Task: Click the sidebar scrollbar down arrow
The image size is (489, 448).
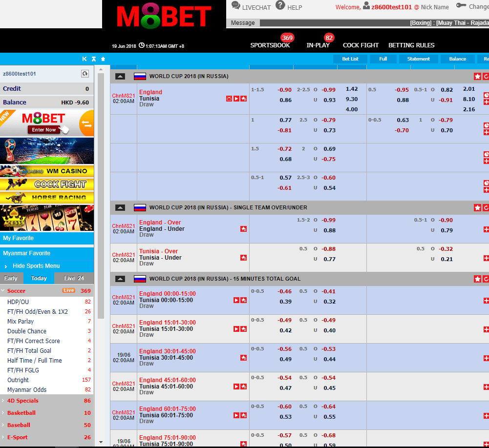Action: click(101, 442)
